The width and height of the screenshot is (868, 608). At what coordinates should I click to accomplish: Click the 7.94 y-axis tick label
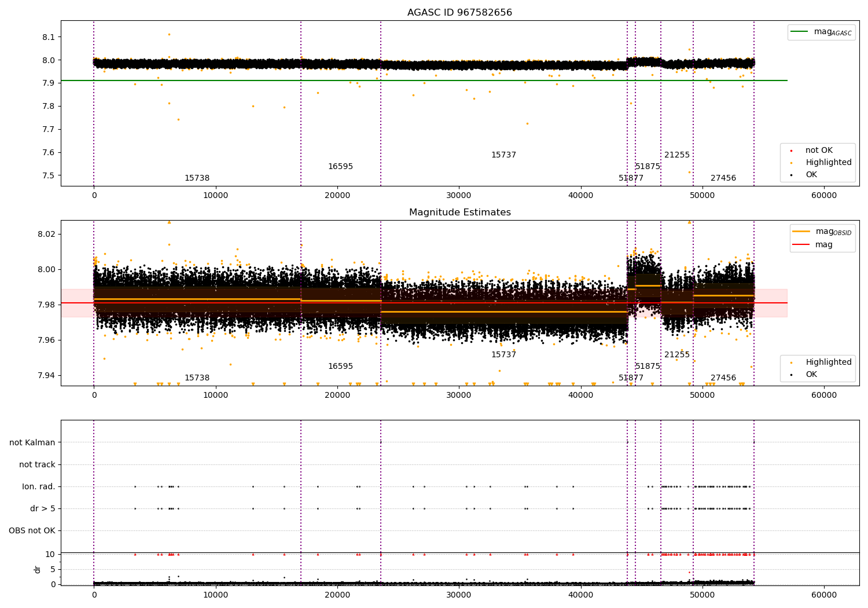tap(46, 376)
